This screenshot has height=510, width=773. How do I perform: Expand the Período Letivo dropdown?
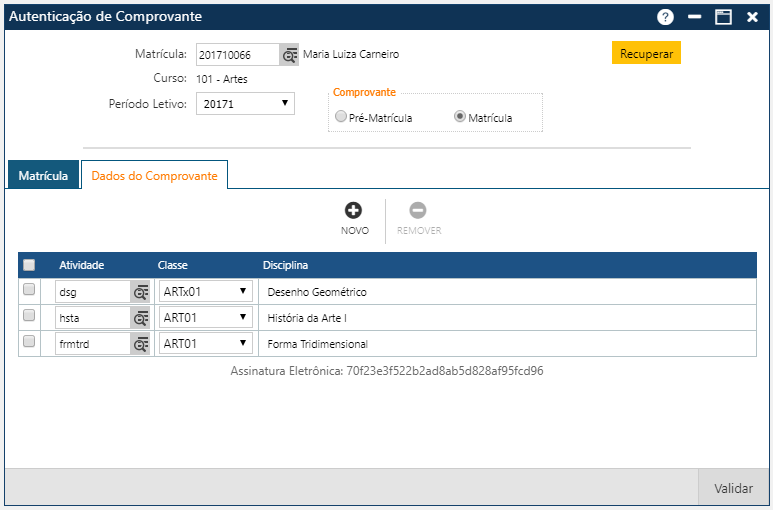point(245,103)
